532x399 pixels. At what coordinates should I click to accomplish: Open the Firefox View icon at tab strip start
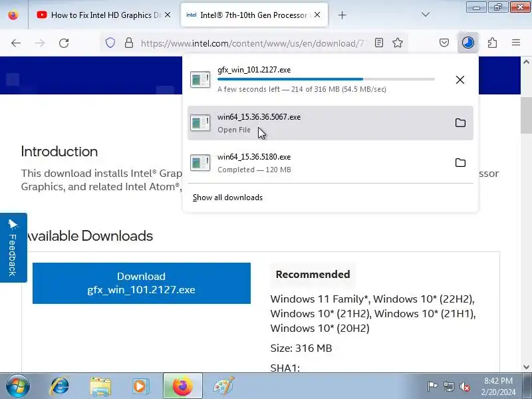[x=13, y=15]
